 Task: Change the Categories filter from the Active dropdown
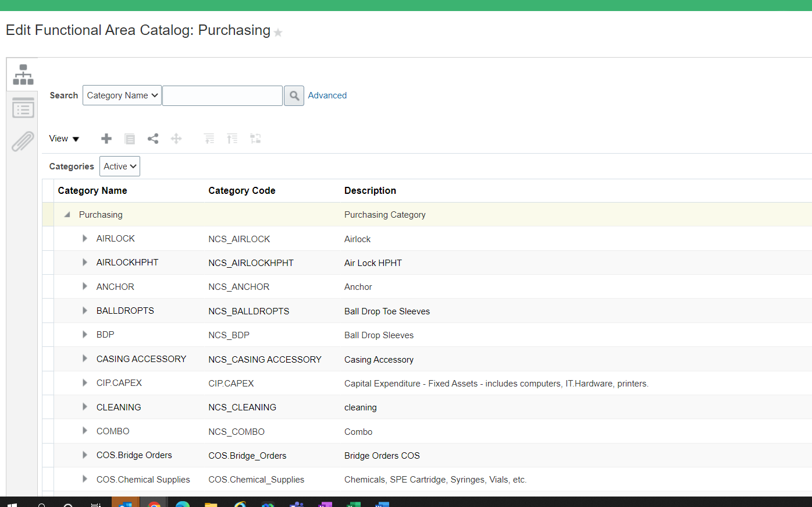coord(119,166)
